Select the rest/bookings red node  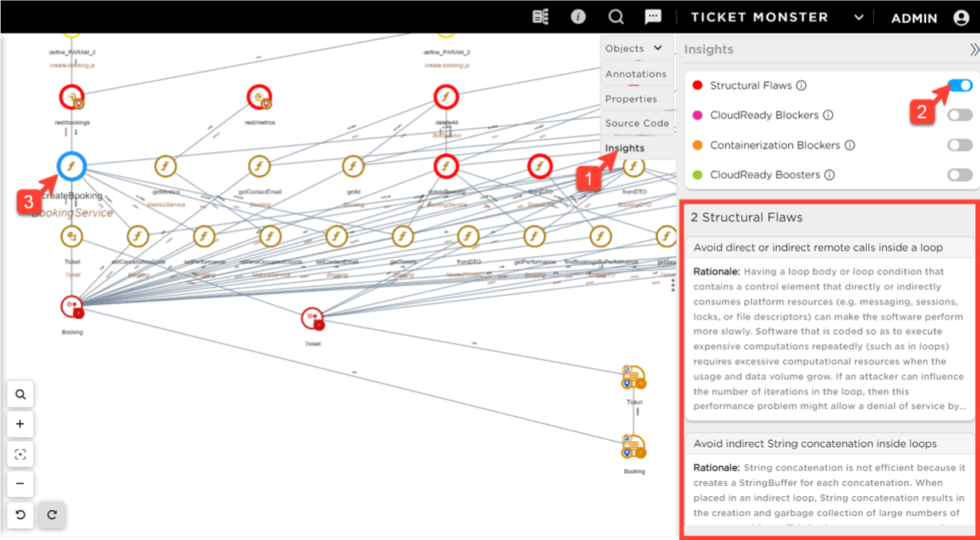[72, 98]
